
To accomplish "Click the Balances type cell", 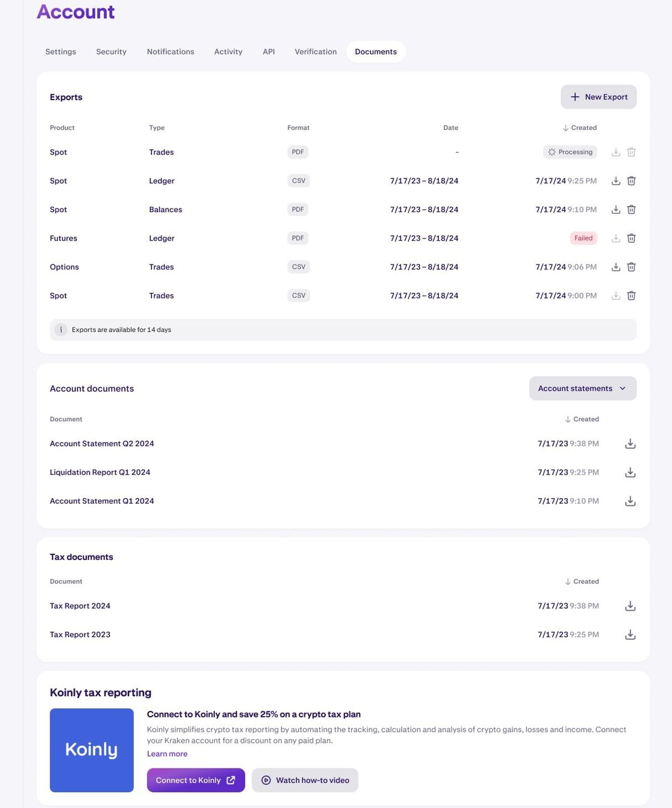I will tap(165, 210).
